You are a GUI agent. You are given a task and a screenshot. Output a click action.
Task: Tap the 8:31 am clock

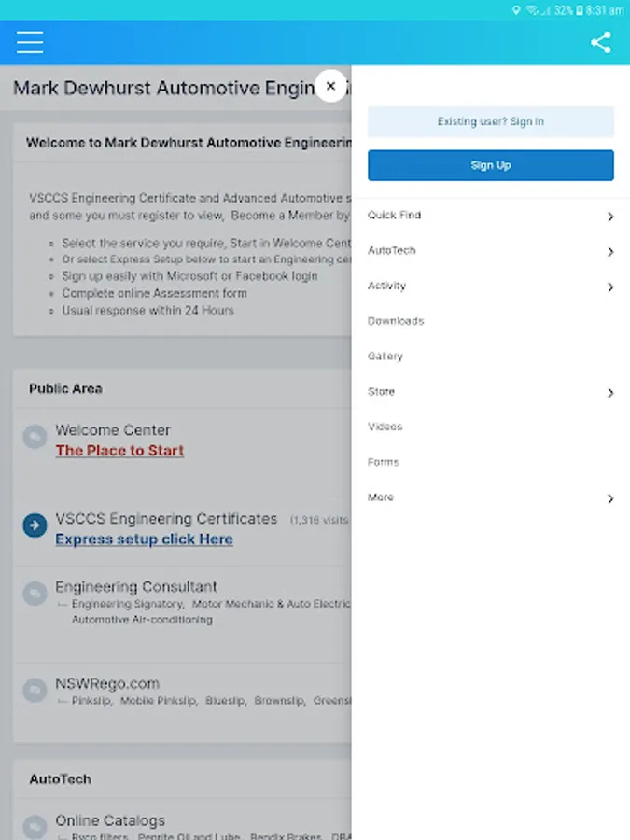(605, 10)
